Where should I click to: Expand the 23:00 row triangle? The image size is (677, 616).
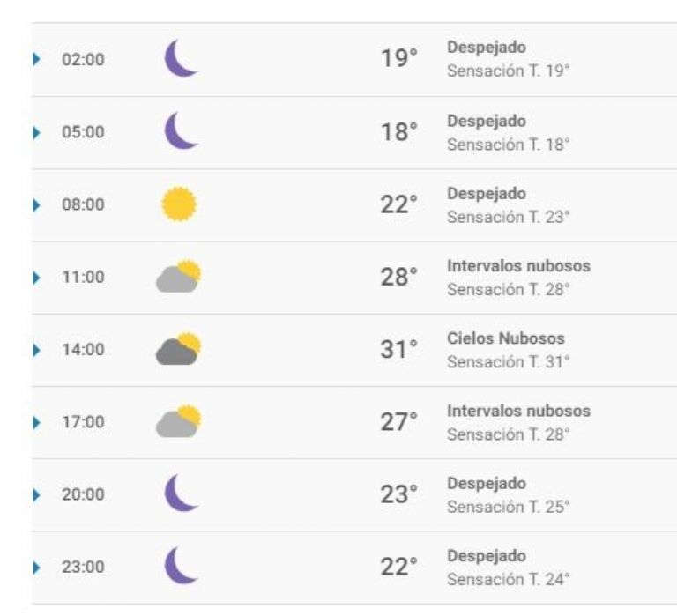point(37,568)
